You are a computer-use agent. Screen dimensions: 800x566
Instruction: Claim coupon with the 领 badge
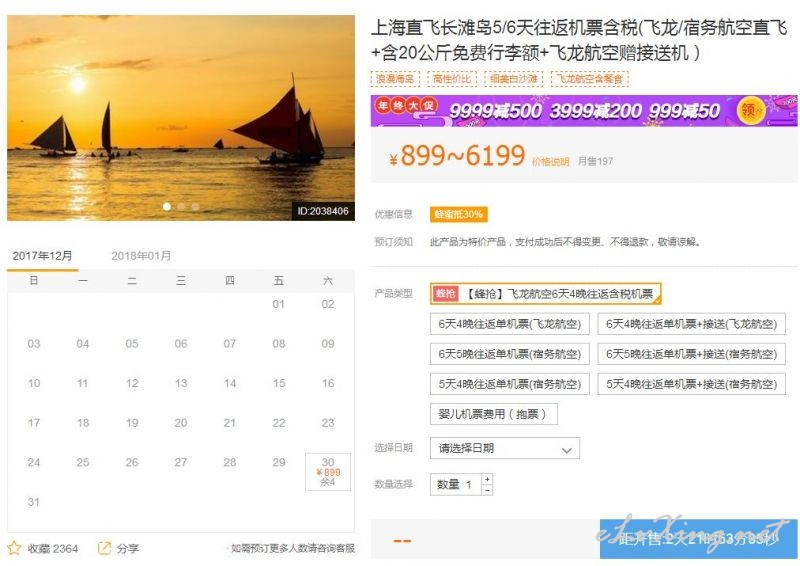[751, 110]
